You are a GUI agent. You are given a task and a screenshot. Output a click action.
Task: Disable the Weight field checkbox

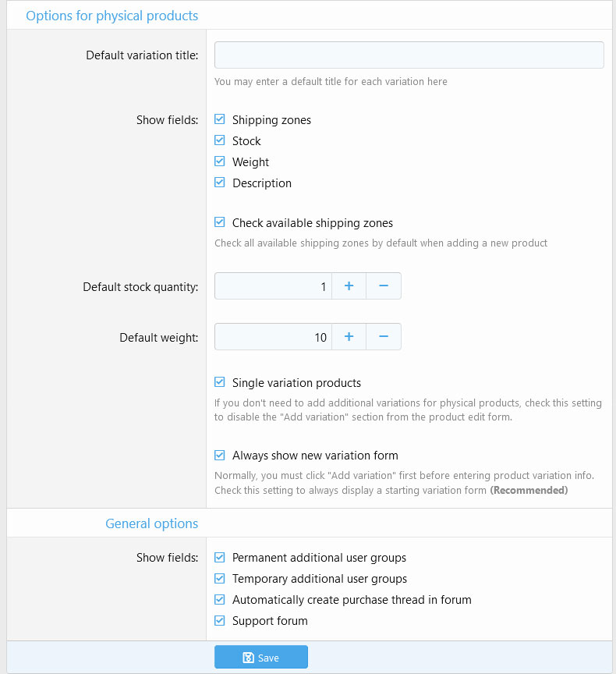(x=220, y=162)
